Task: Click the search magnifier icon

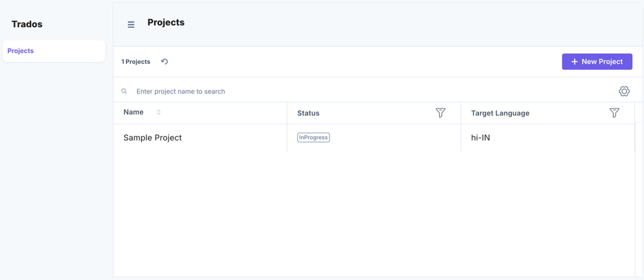Action: 124,91
